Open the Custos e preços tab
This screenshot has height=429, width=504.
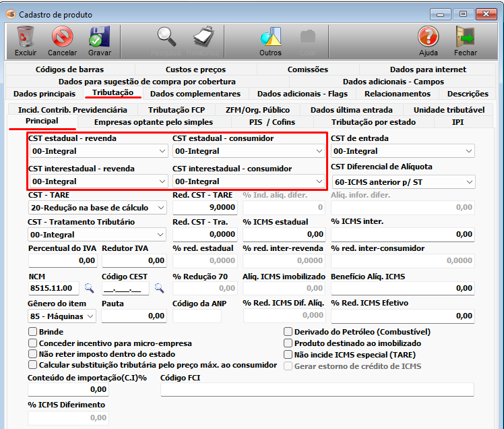[x=195, y=69]
